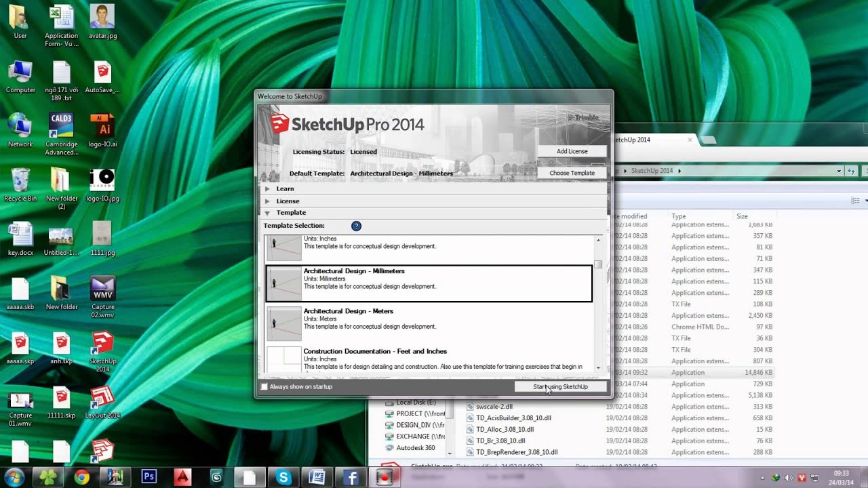Open Photoshop from the taskbar
Image resolution: width=868 pixels, height=488 pixels.
pos(149,477)
